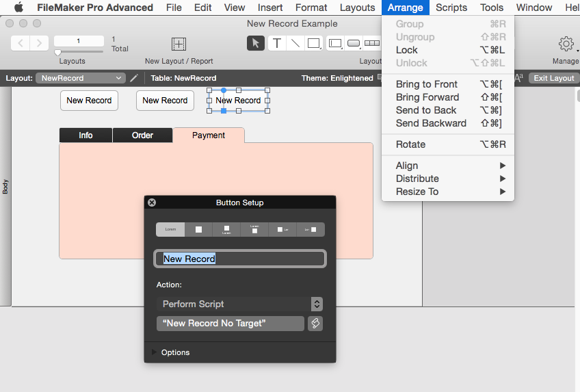
Task: Open the Tools menu
Action: (492, 8)
